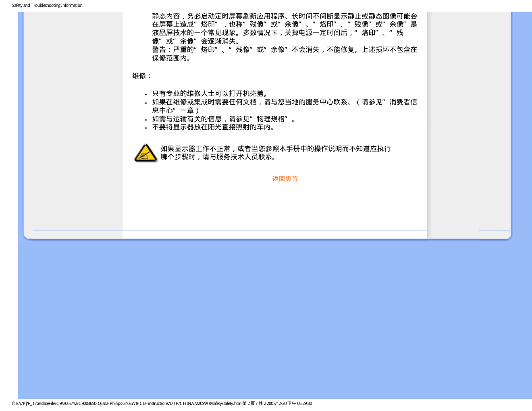Select the bullet 不要将显示器放在阳光直接照射的车内
Image resolution: width=532 pixels, height=411 pixels.
[x=214, y=127]
